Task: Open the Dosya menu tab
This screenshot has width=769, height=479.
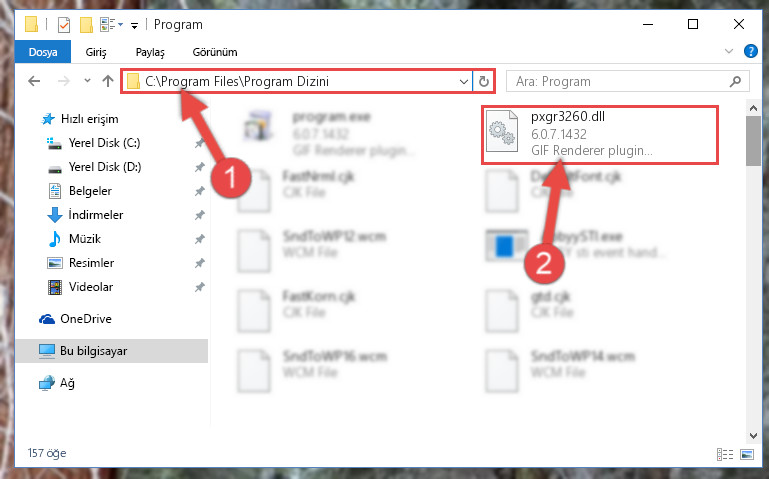Action: tap(43, 52)
